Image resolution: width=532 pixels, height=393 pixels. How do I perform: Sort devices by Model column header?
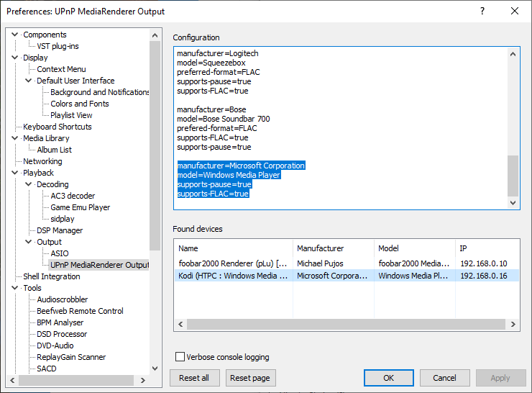click(x=415, y=248)
